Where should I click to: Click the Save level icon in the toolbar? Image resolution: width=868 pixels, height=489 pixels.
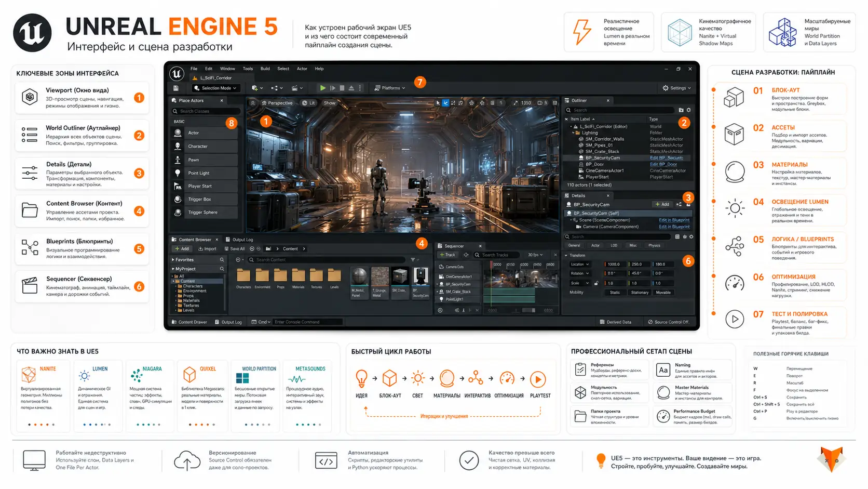coord(176,88)
